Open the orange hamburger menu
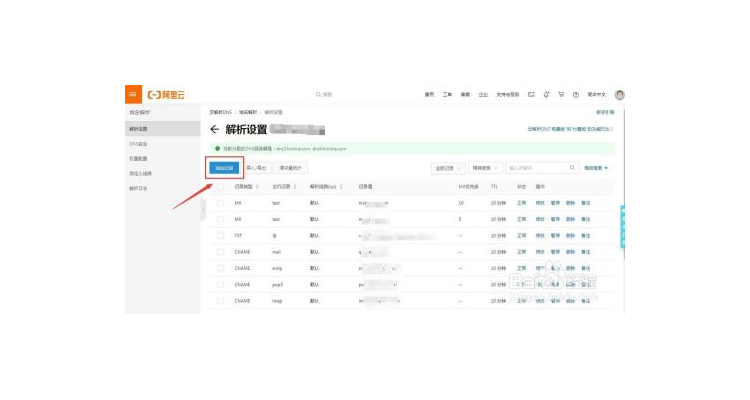 pos(133,94)
